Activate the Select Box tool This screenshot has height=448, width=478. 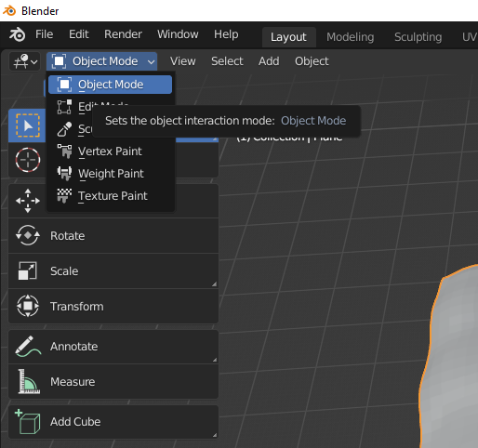tap(28, 125)
